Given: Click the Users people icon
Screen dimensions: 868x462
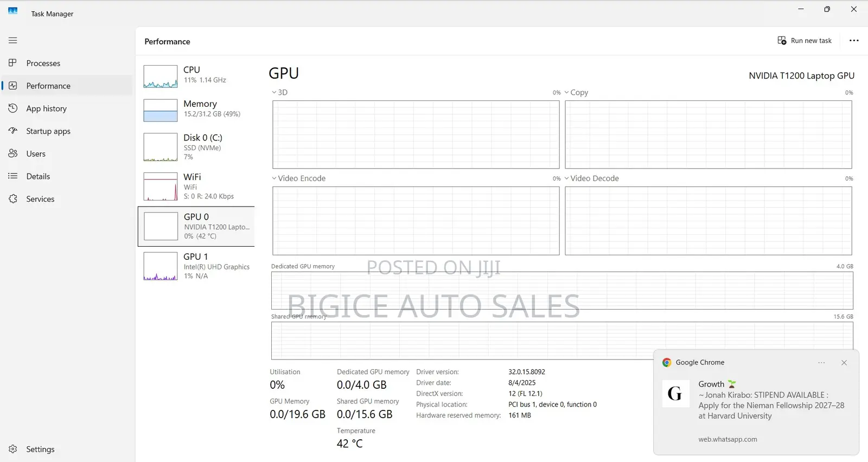Looking at the screenshot, I should click(13, 153).
